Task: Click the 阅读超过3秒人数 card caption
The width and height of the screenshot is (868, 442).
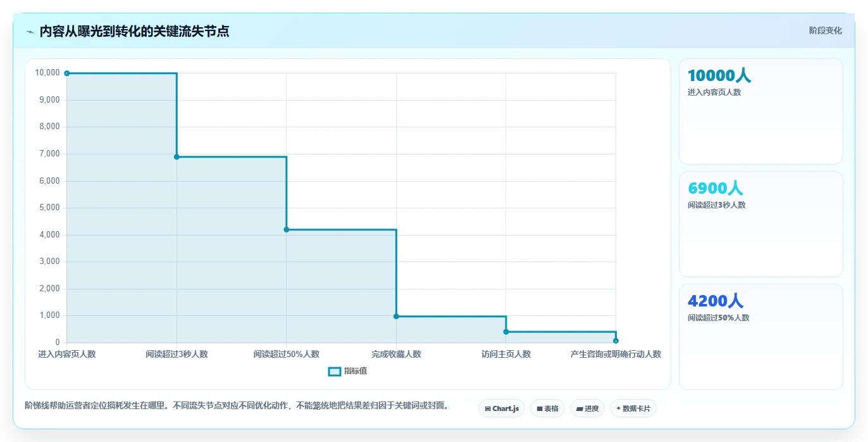Action: click(x=717, y=205)
